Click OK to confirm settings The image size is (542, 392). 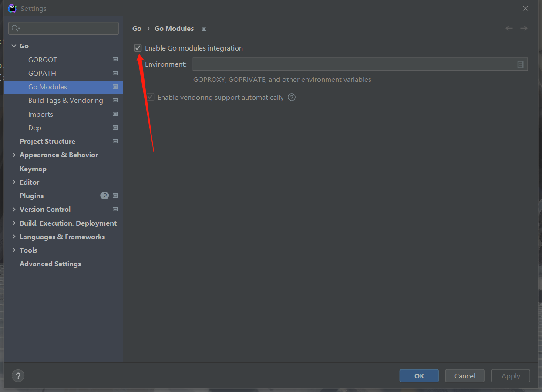419,376
